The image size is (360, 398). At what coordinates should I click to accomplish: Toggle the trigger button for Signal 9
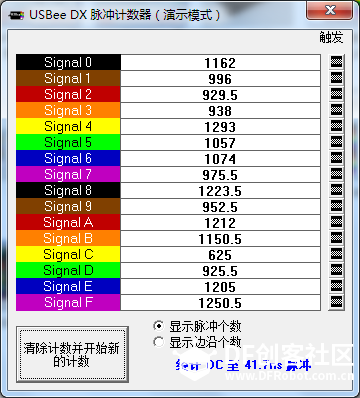pos(336,206)
